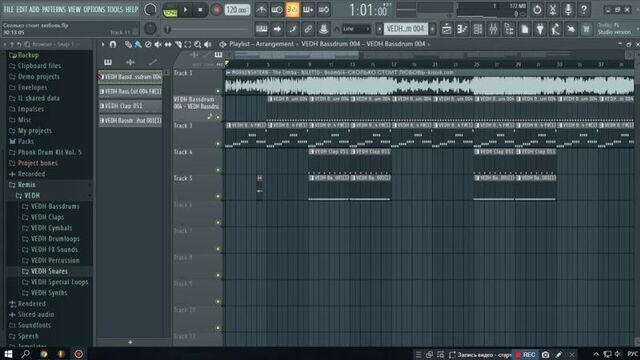
Task: Toggle the typing keyboard to piano button
Action: click(x=261, y=29)
